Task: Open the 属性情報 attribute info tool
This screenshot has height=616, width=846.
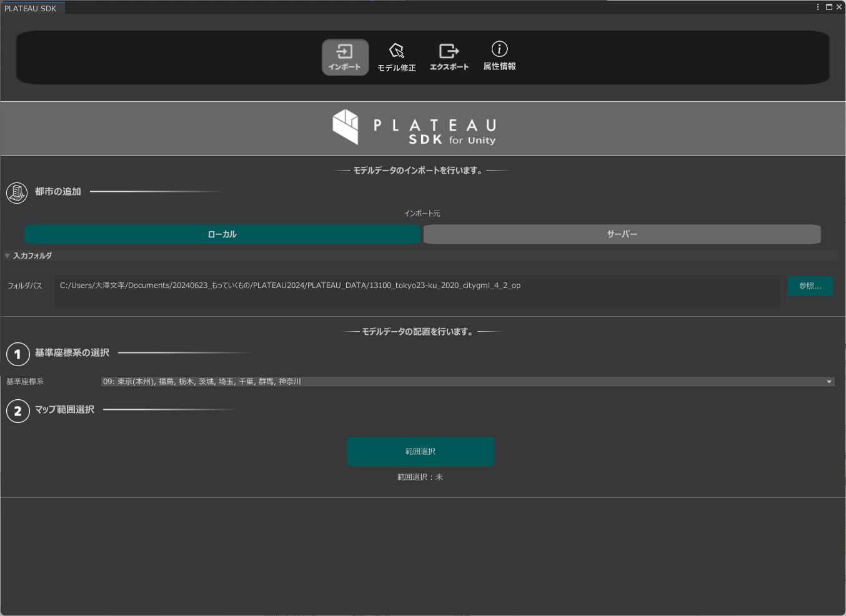Action: click(x=499, y=56)
